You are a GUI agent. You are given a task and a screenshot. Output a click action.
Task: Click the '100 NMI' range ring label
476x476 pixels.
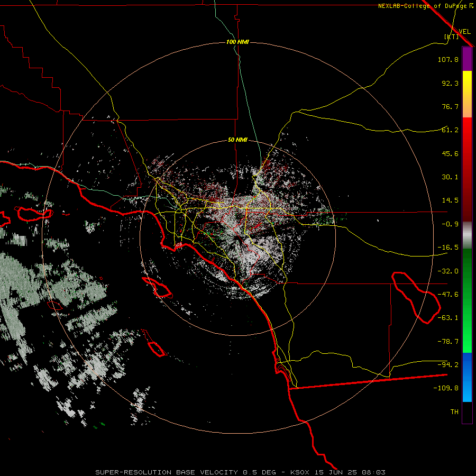(x=237, y=42)
